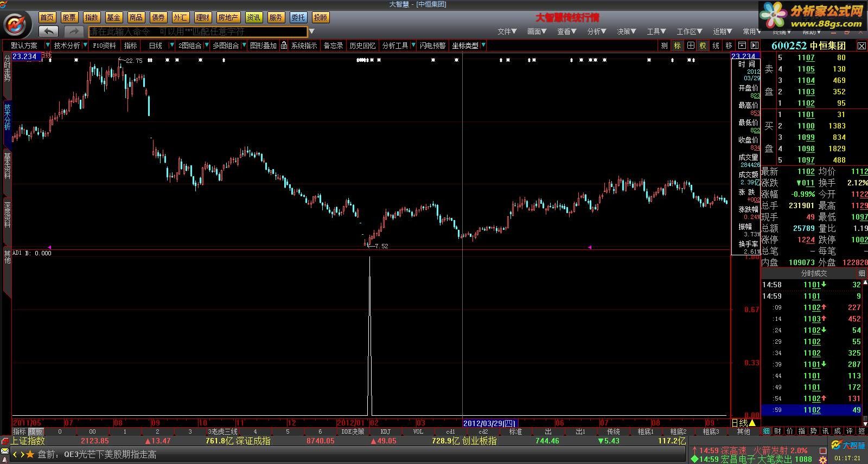Screen dimensions: 868x464
Task: Close the 600252 quote panel
Action: click(x=861, y=46)
